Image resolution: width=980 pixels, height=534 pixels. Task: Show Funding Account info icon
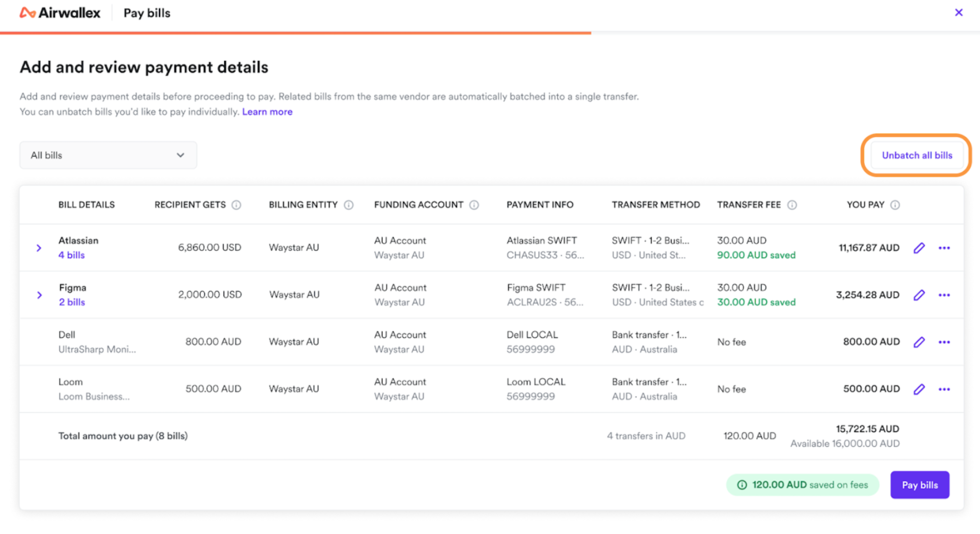click(x=474, y=205)
